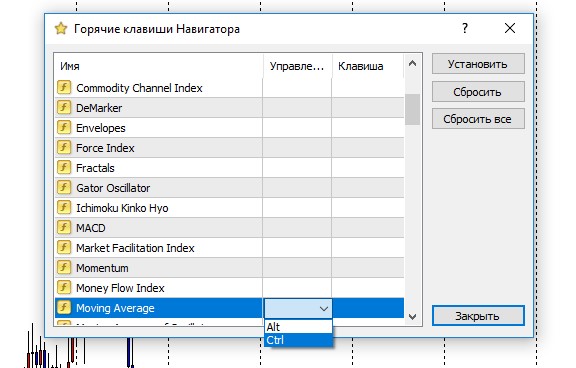The height and width of the screenshot is (368, 576).
Task: Click the Fractals indicator icon
Action: click(64, 168)
